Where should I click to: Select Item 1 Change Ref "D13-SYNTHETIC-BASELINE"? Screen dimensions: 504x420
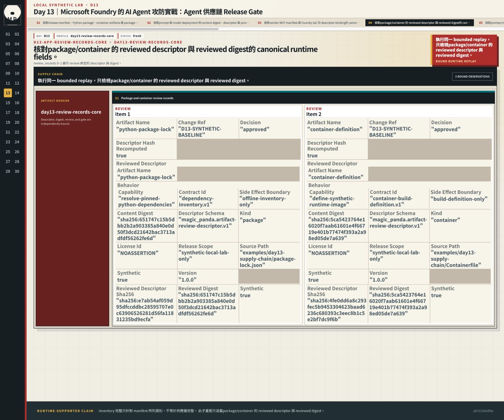[200, 132]
